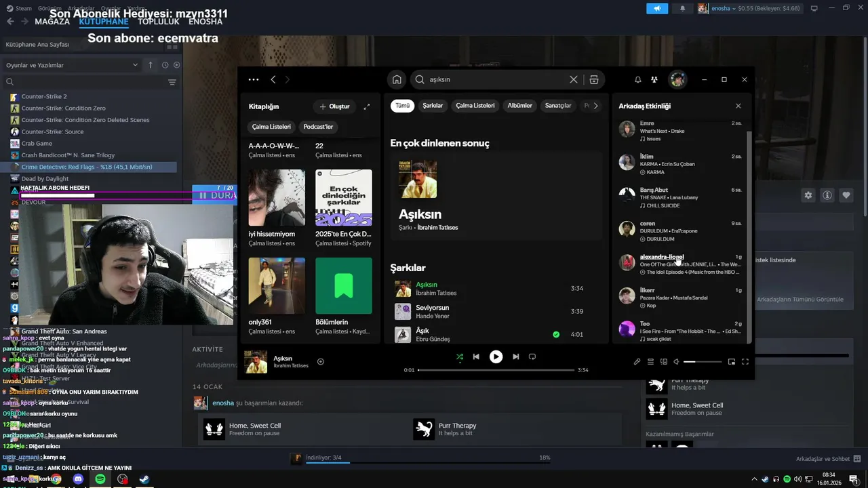Screen dimensions: 868x488
Task: Select the Şarkılar filter chip
Action: [x=433, y=106]
